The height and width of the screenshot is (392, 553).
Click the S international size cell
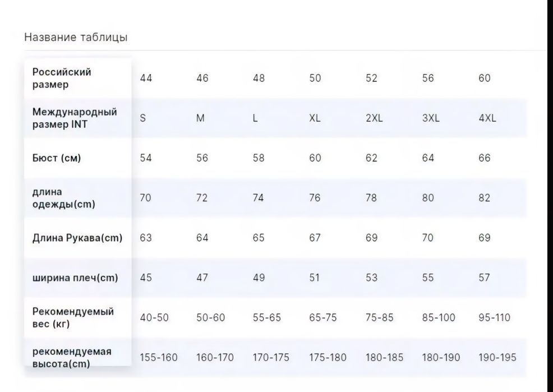click(143, 118)
